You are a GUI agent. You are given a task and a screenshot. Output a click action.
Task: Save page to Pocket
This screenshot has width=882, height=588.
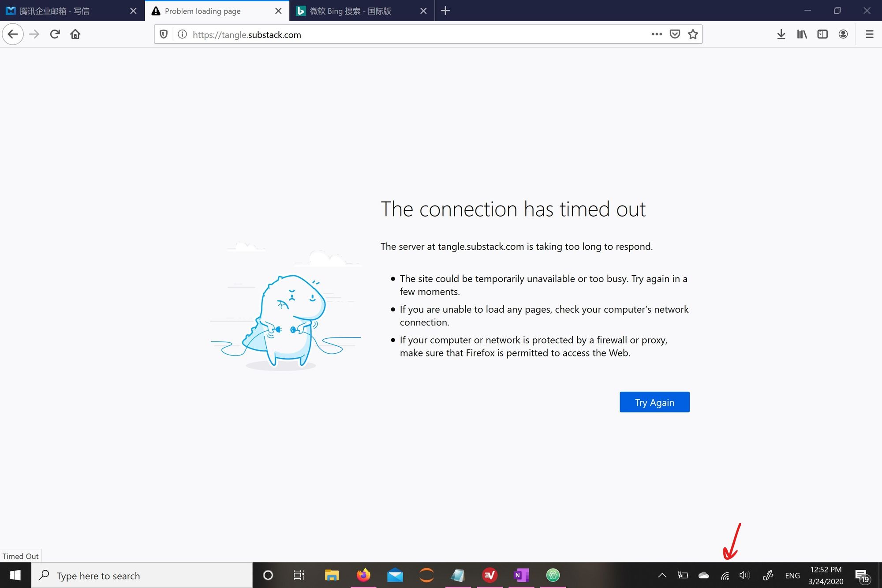pos(675,34)
